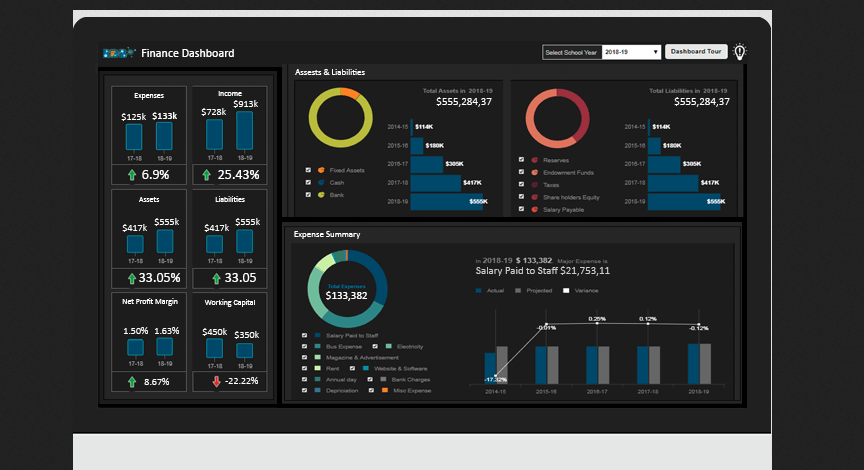This screenshot has width=864, height=470.
Task: Uncheck the Cash checkbox in the assets legend
Action: [x=307, y=182]
